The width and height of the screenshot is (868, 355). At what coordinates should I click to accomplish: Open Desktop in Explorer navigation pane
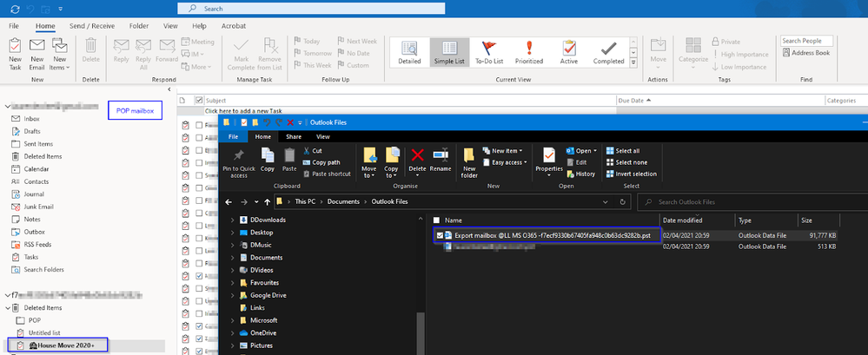(x=262, y=233)
